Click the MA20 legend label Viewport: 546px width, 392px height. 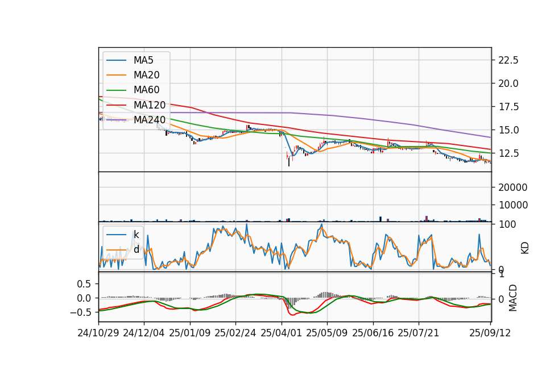146,75
